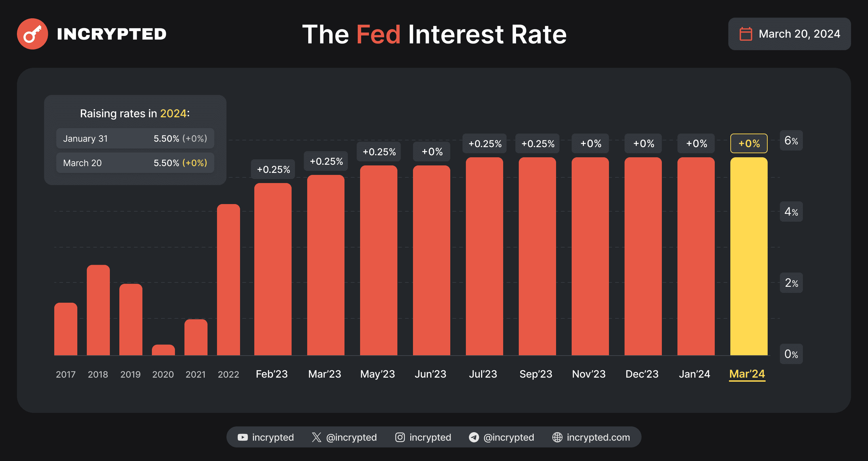
Task: Click the Instagram icon in the footer
Action: [400, 437]
